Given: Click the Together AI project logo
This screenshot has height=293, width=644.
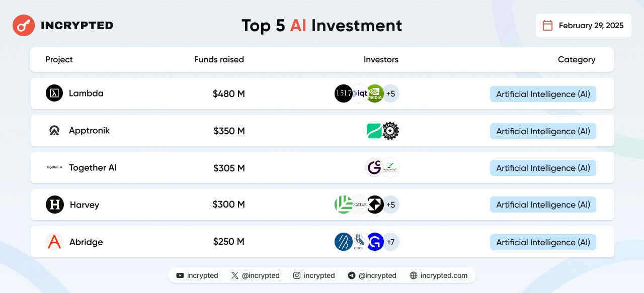Looking at the screenshot, I should click(54, 167).
